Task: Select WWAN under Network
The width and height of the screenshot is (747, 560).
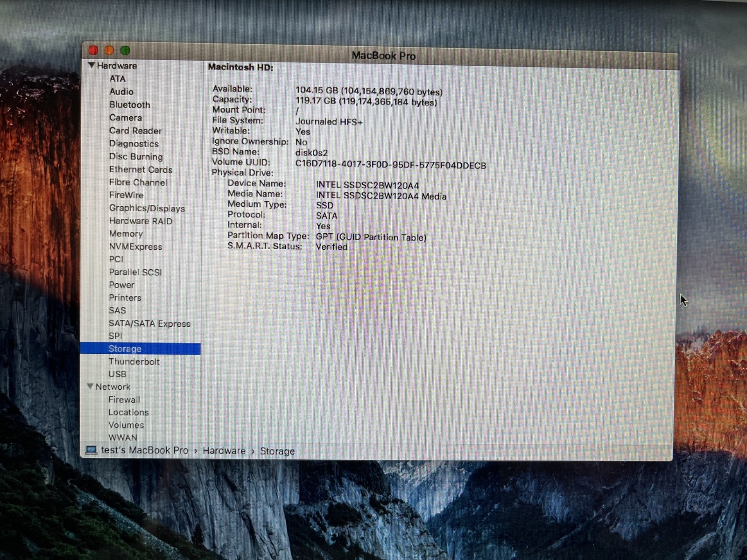Action: 123,437
